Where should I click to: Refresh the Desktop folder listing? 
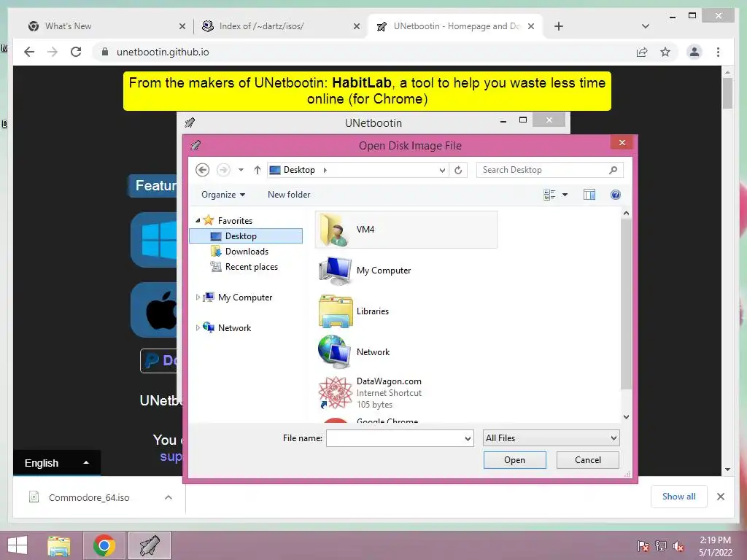458,170
